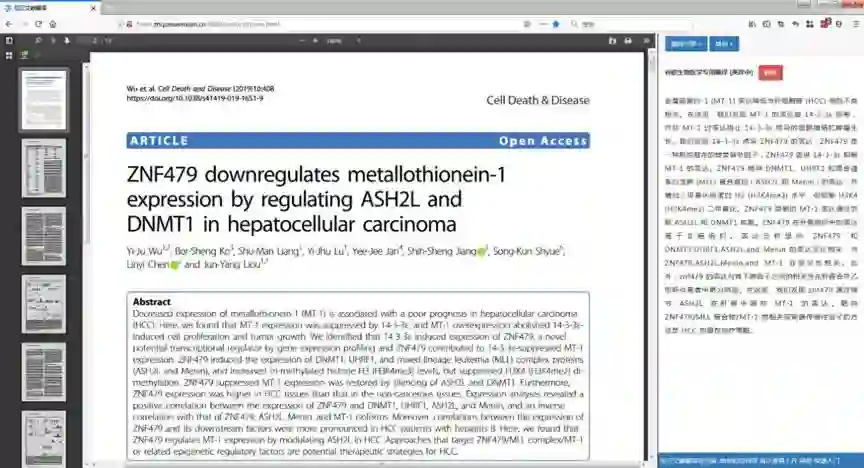
Task: Select the first page thumbnail
Action: pos(44,100)
